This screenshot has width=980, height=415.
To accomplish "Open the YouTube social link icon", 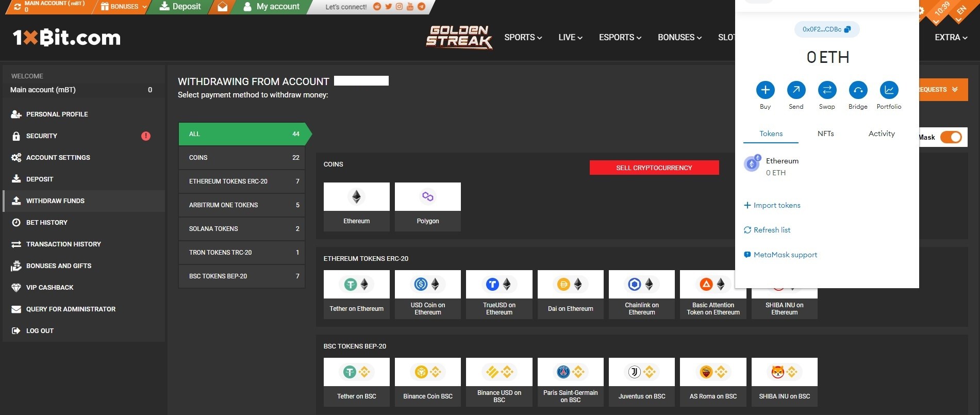I will pos(410,7).
